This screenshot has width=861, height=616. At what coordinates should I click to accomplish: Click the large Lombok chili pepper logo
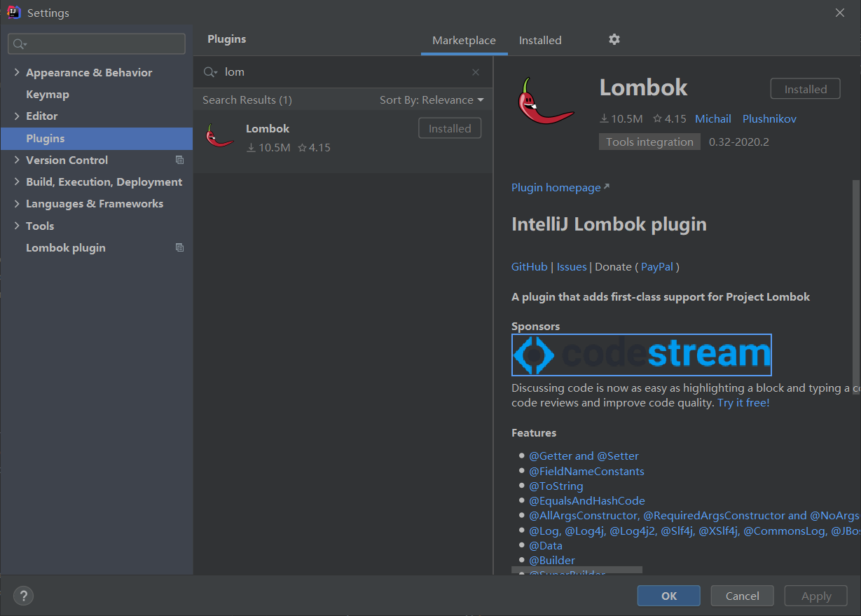pos(546,102)
